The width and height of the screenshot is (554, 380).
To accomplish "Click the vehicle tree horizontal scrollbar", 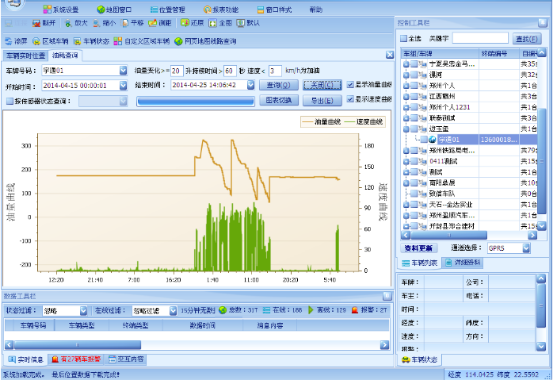I will click(469, 235).
